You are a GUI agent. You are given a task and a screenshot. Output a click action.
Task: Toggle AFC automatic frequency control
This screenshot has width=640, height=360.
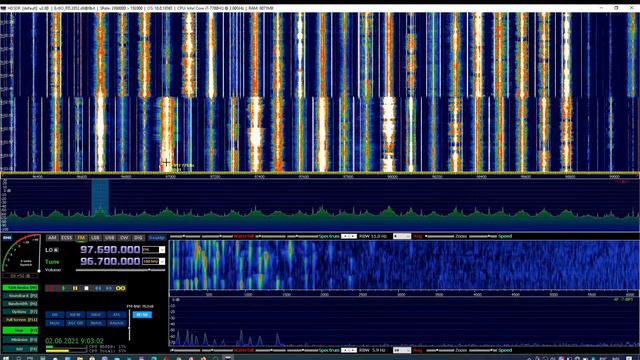pos(117,315)
